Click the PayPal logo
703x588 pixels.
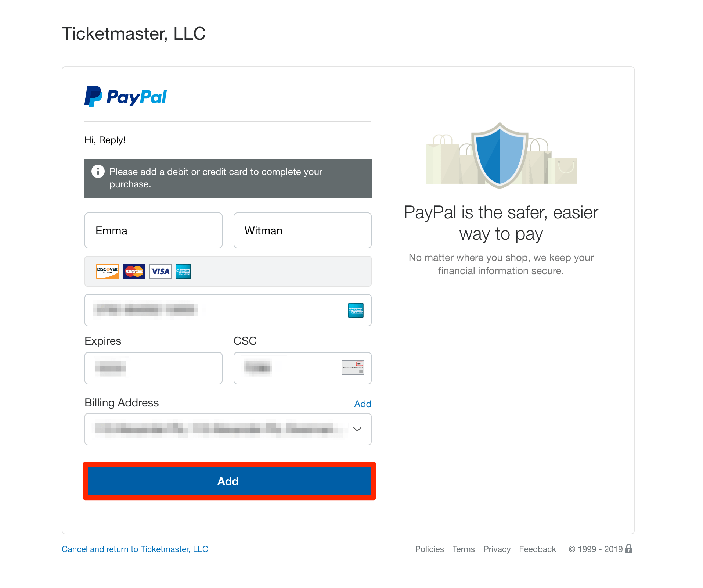[126, 96]
